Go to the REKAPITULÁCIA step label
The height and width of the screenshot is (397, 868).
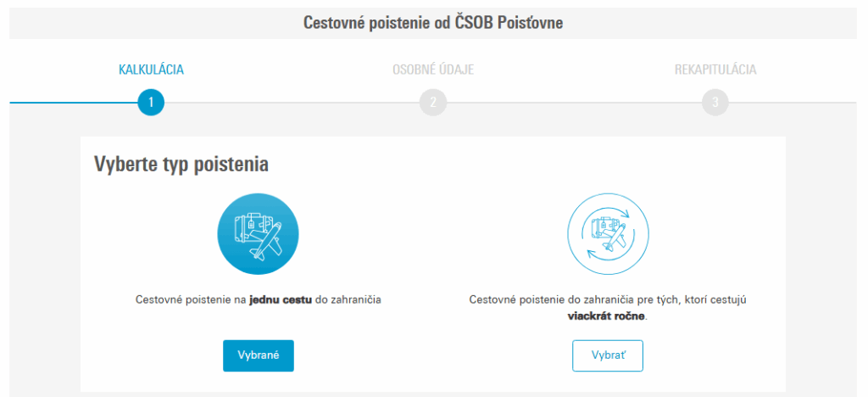click(x=715, y=70)
